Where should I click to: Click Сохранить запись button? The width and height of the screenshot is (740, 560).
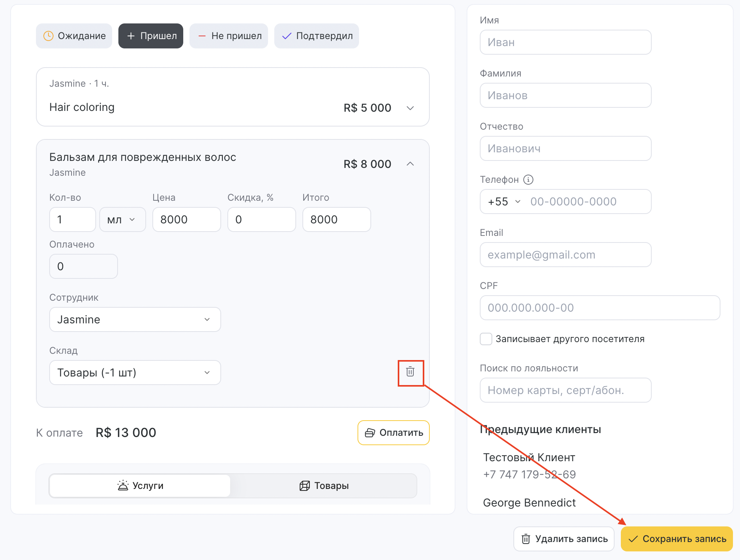(677, 539)
